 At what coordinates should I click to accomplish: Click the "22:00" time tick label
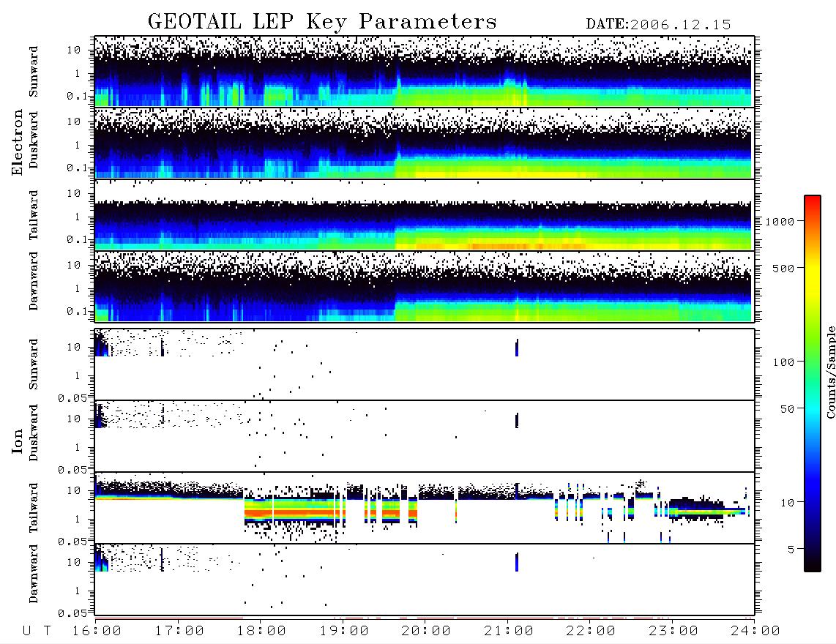[591, 632]
